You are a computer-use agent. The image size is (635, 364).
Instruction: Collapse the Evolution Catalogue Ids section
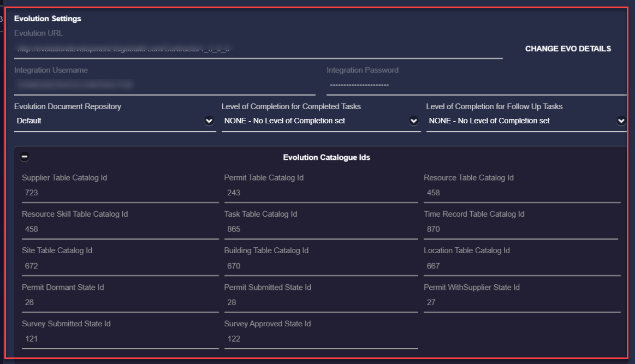25,157
